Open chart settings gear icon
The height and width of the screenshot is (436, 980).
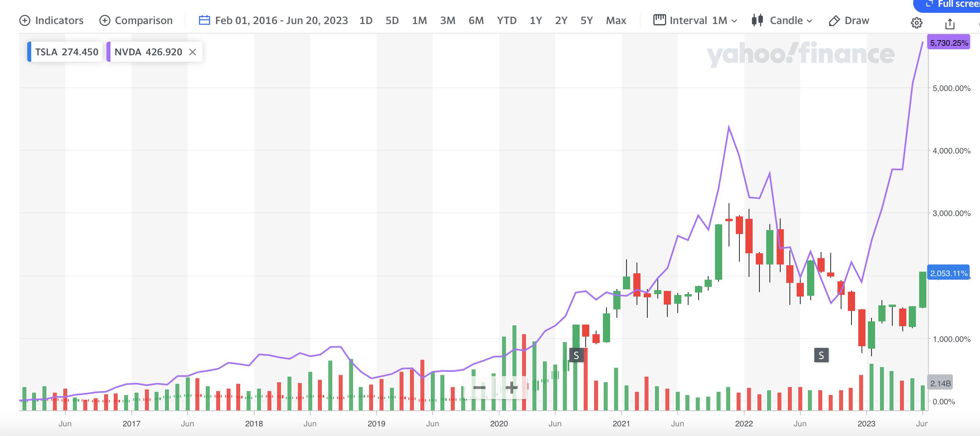pyautogui.click(x=916, y=23)
